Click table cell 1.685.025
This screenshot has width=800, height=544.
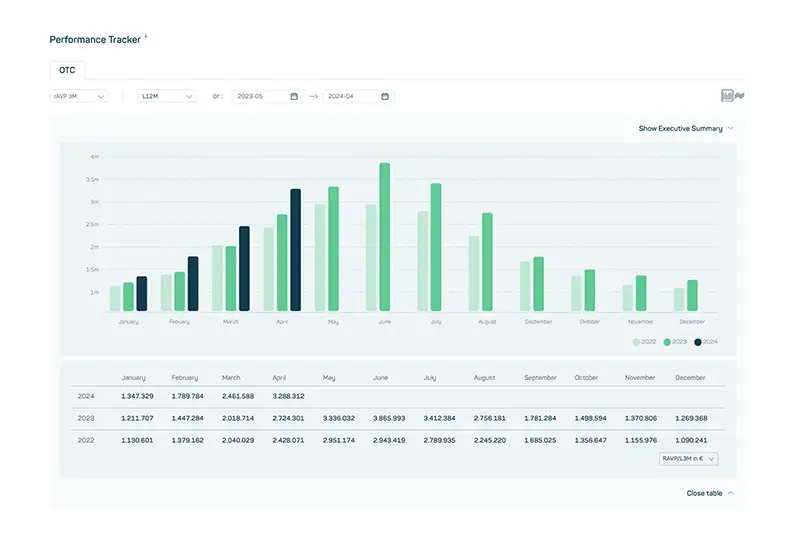tap(540, 440)
